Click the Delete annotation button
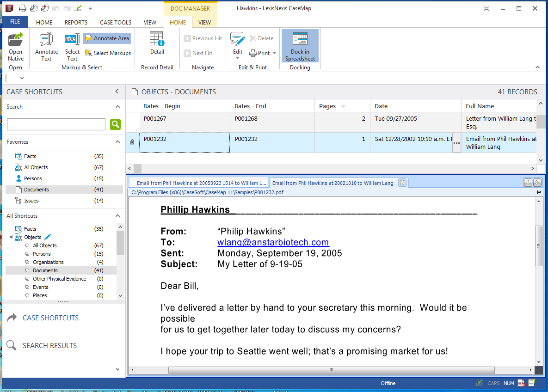 click(261, 38)
